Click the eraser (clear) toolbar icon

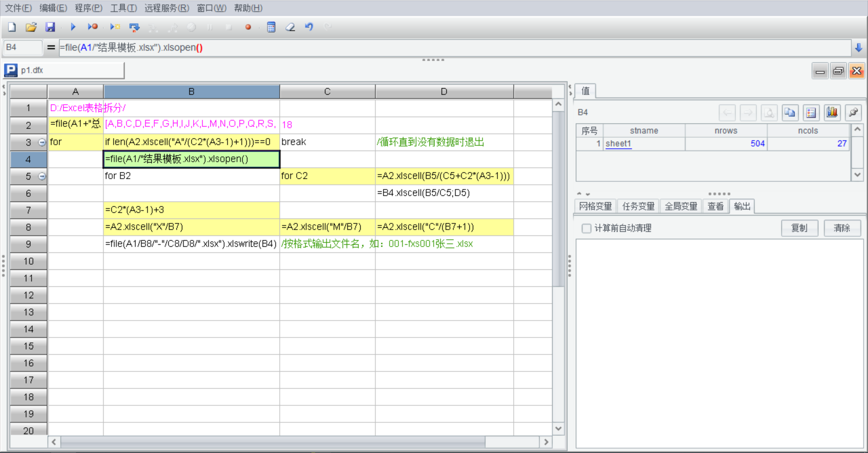(x=290, y=27)
